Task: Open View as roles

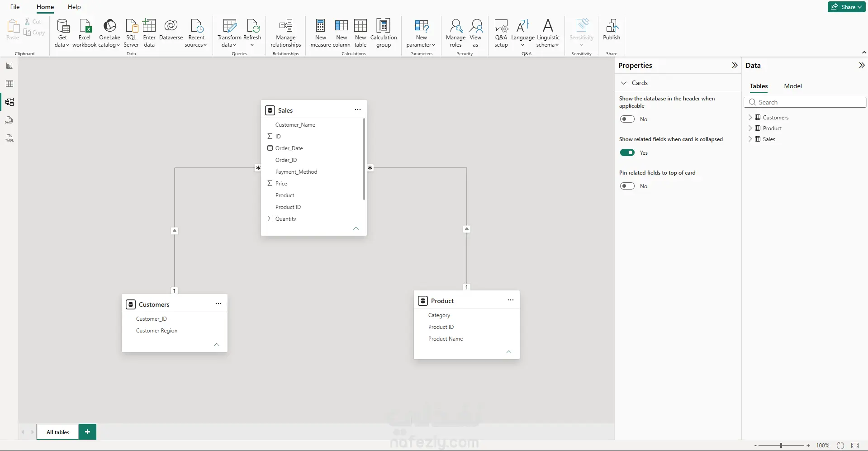Action: 475,33
